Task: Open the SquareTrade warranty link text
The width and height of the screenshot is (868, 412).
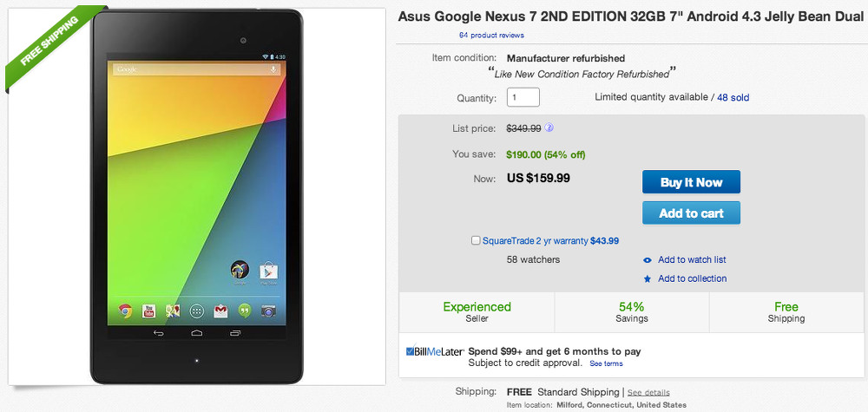Action: point(535,241)
